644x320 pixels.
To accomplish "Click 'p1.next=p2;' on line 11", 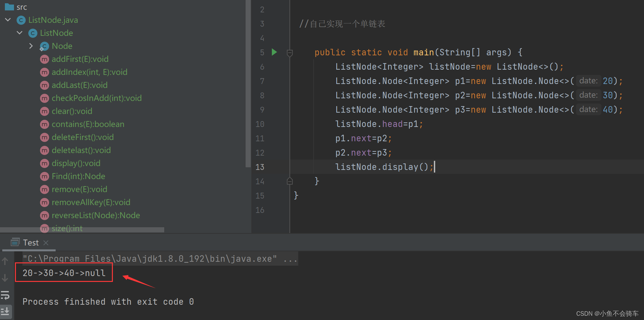I will pyautogui.click(x=363, y=138).
